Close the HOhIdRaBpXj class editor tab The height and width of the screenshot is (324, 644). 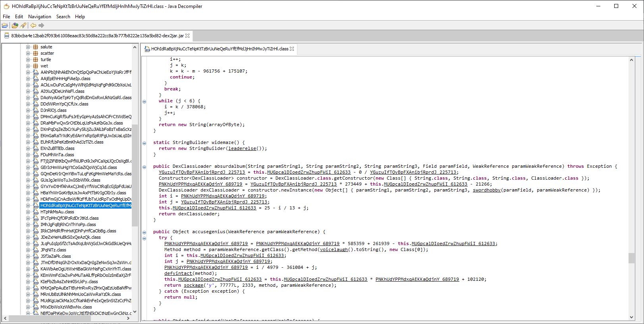292,49
